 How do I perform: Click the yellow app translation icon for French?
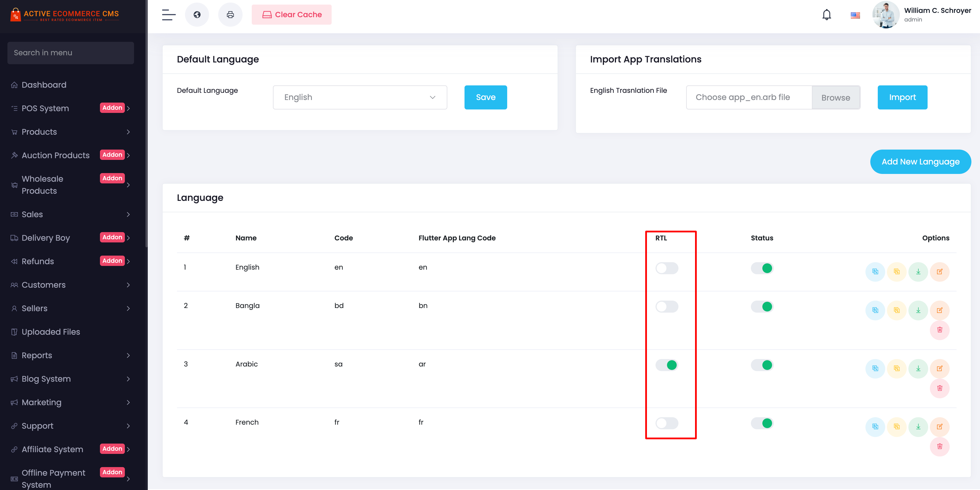(x=897, y=426)
